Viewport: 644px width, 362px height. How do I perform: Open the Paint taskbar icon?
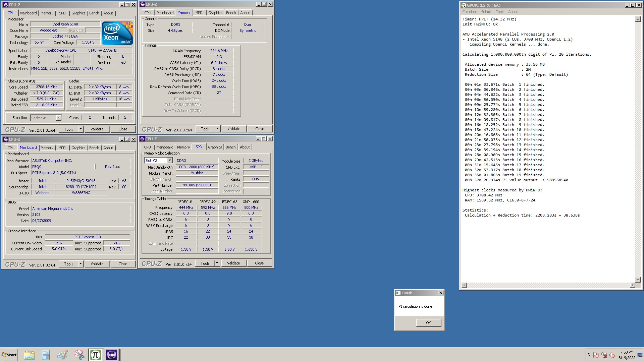pos(62,355)
